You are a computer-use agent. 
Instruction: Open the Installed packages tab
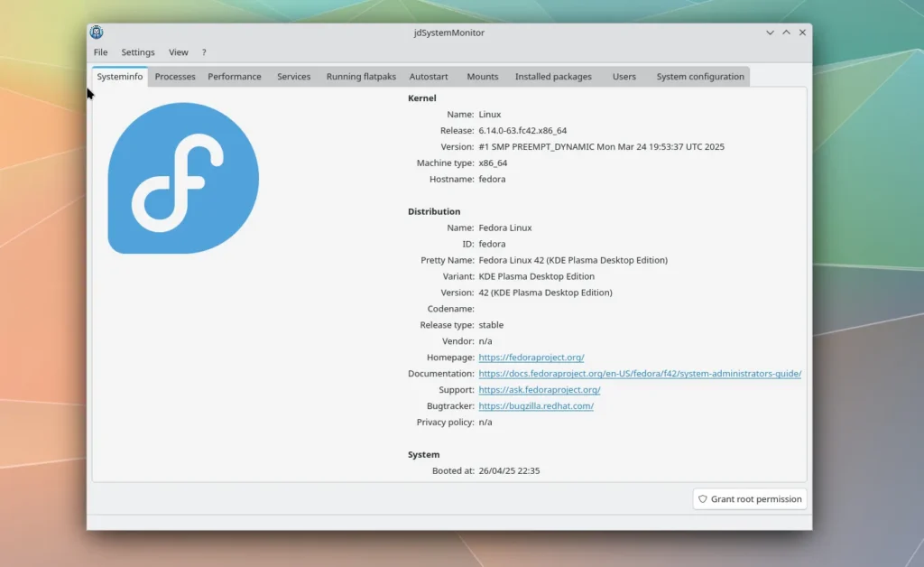tap(553, 77)
